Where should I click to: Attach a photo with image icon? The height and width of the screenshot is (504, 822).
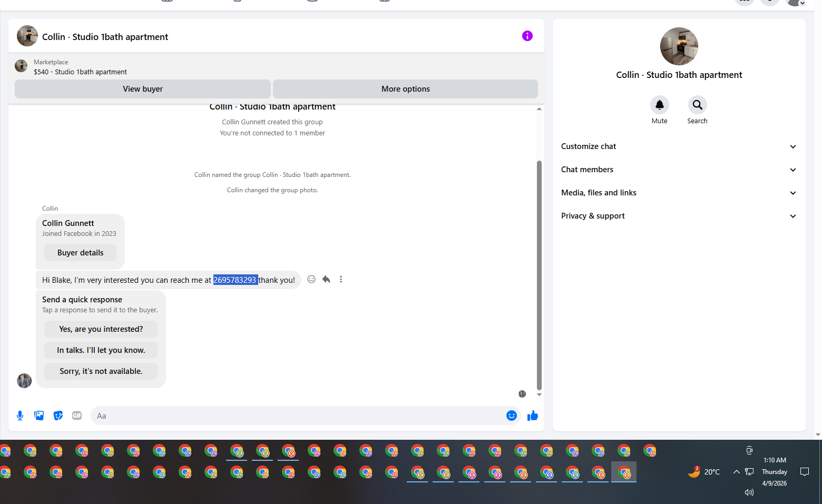point(39,416)
